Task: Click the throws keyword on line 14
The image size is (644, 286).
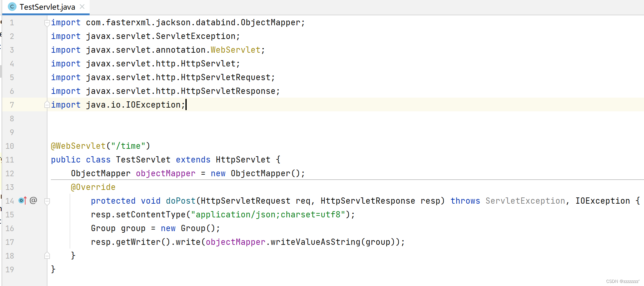Action: click(465, 201)
